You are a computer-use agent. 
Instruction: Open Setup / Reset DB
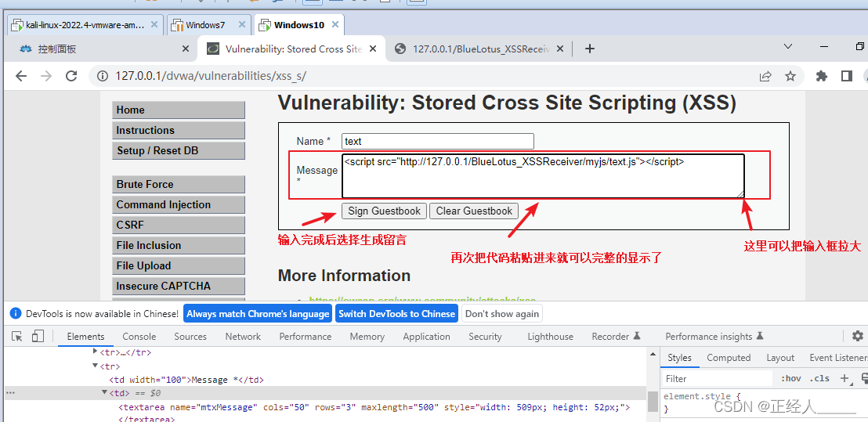point(179,150)
